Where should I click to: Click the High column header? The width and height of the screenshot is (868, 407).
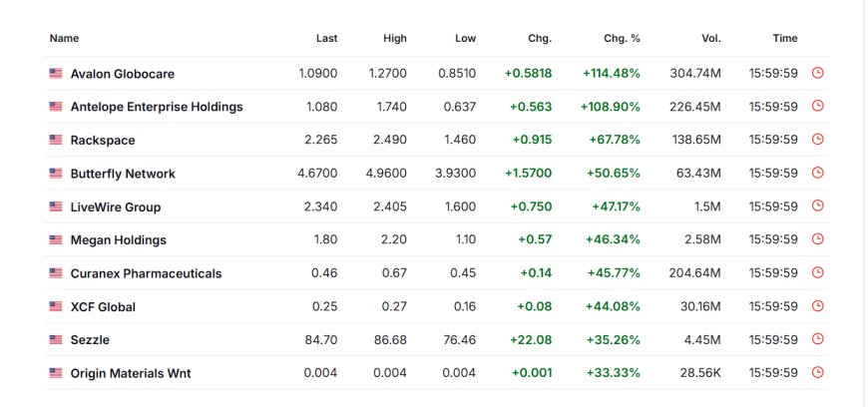tap(395, 38)
